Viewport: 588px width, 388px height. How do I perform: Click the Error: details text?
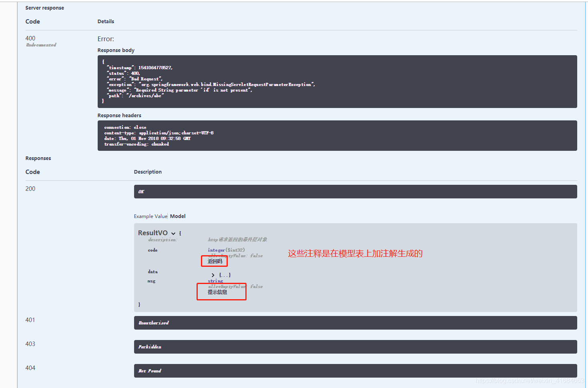tap(106, 39)
